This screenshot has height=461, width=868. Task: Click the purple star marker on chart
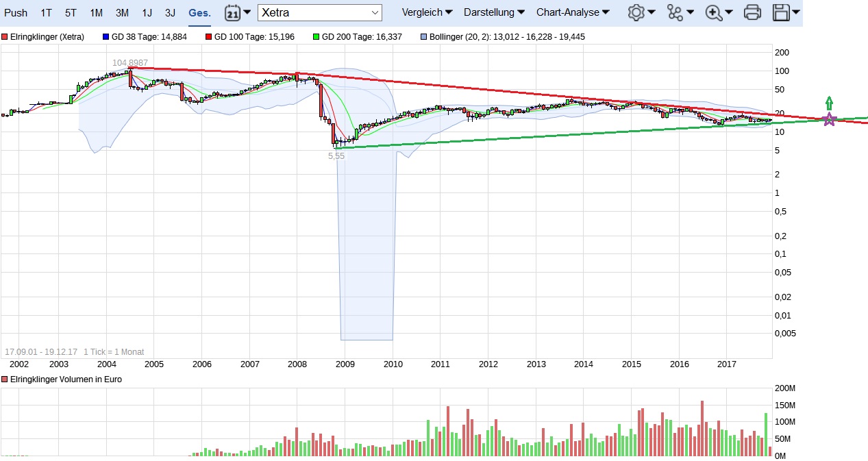(829, 120)
